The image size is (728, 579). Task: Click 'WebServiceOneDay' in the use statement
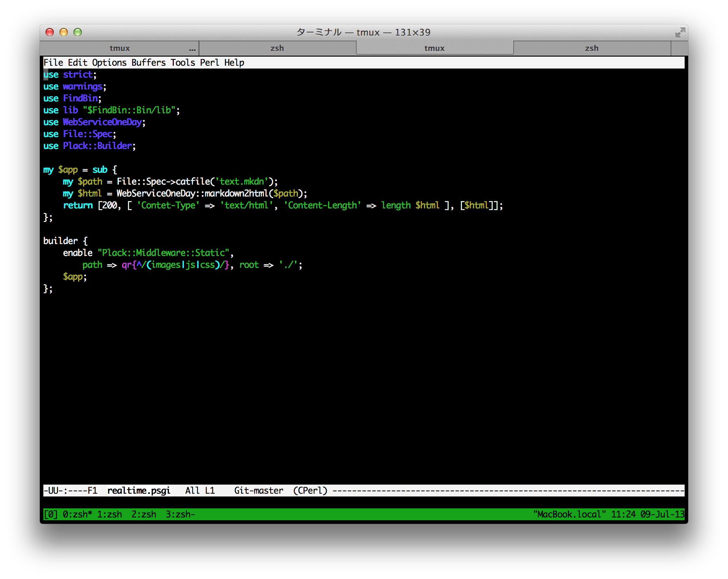102,122
